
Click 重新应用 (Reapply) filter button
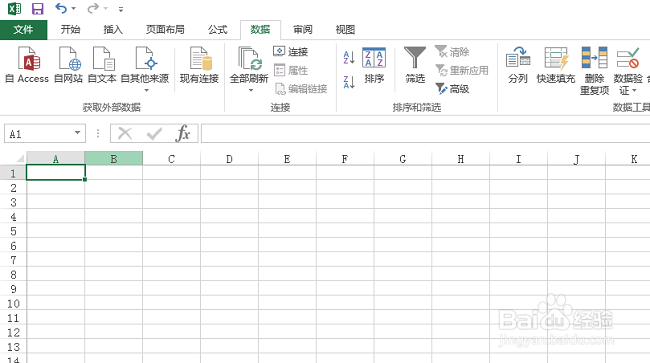[x=462, y=70]
